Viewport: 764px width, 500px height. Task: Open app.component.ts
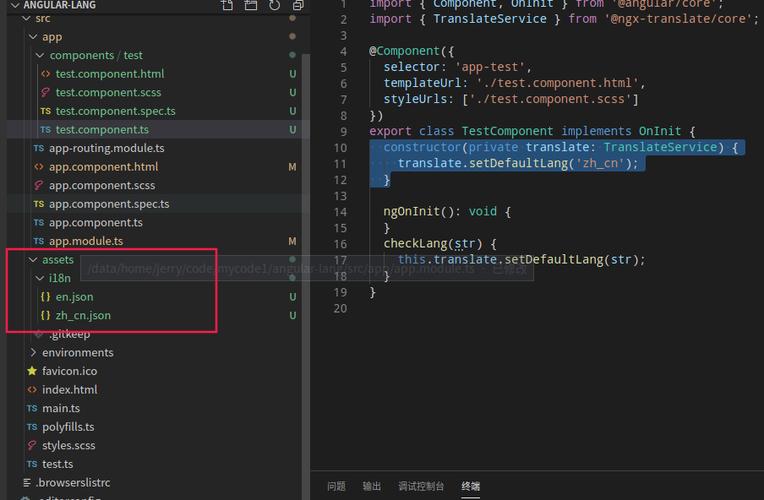(x=96, y=223)
